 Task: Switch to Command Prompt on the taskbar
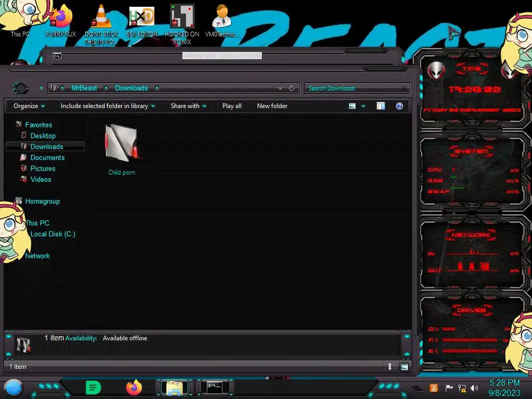(x=215, y=388)
